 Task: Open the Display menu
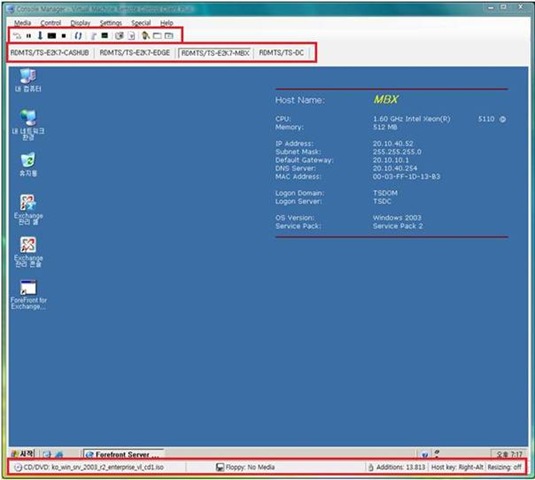[x=80, y=23]
